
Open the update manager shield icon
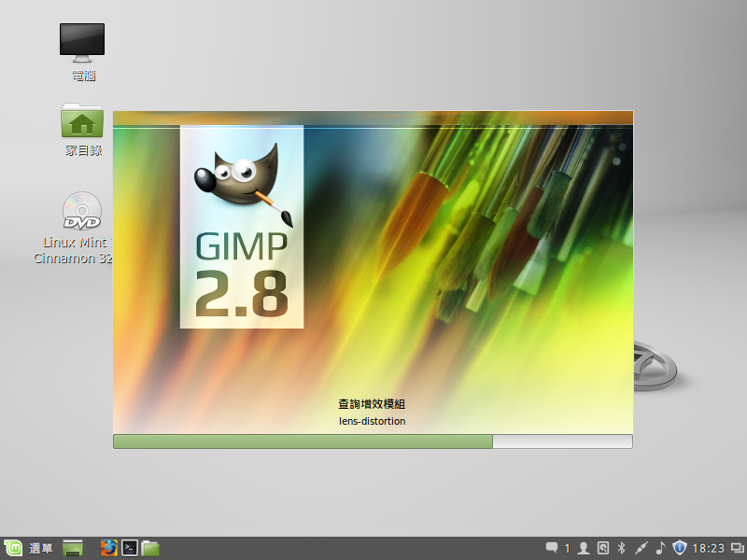tap(680, 548)
